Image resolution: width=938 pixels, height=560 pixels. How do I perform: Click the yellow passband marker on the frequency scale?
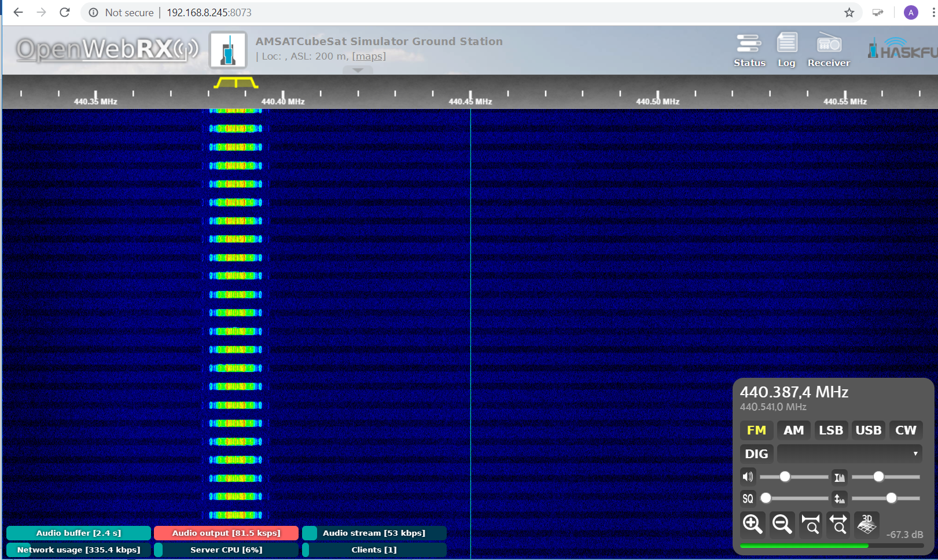coord(236,83)
